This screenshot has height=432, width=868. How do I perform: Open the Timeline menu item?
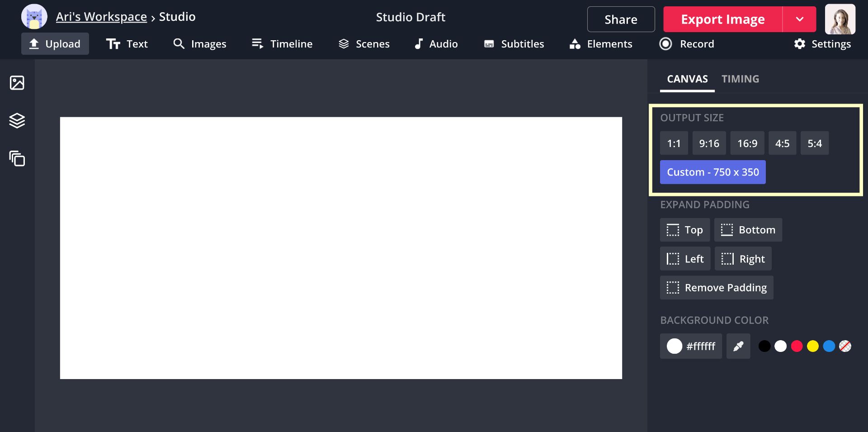[x=282, y=44]
